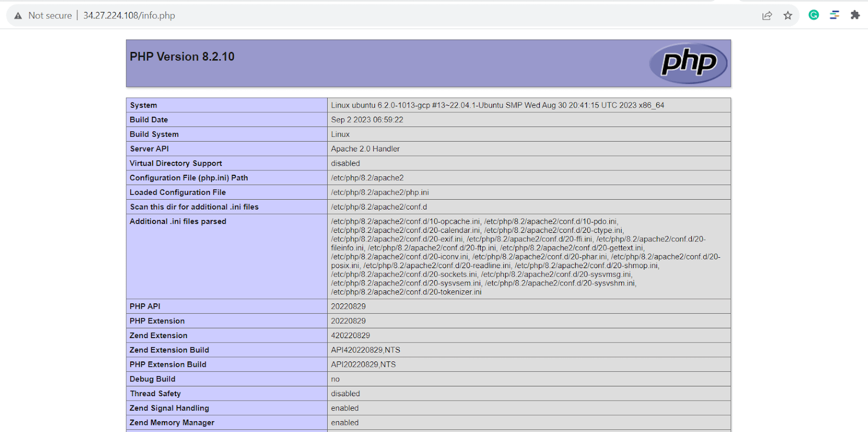868x432 pixels.
Task: Select the Thread Safety row label
Action: 155,393
